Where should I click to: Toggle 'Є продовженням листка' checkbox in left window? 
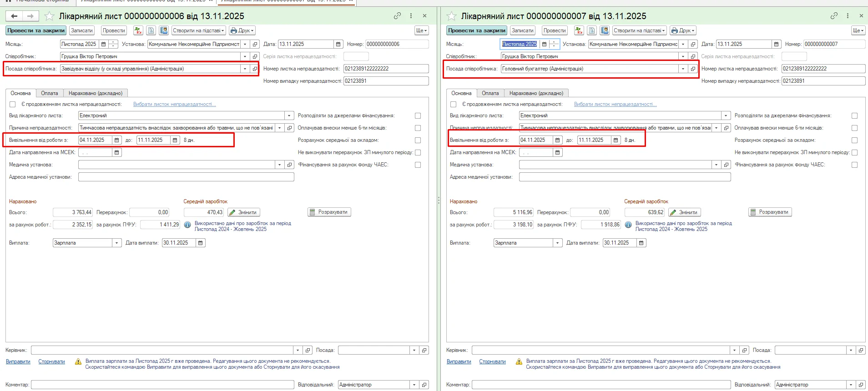13,104
